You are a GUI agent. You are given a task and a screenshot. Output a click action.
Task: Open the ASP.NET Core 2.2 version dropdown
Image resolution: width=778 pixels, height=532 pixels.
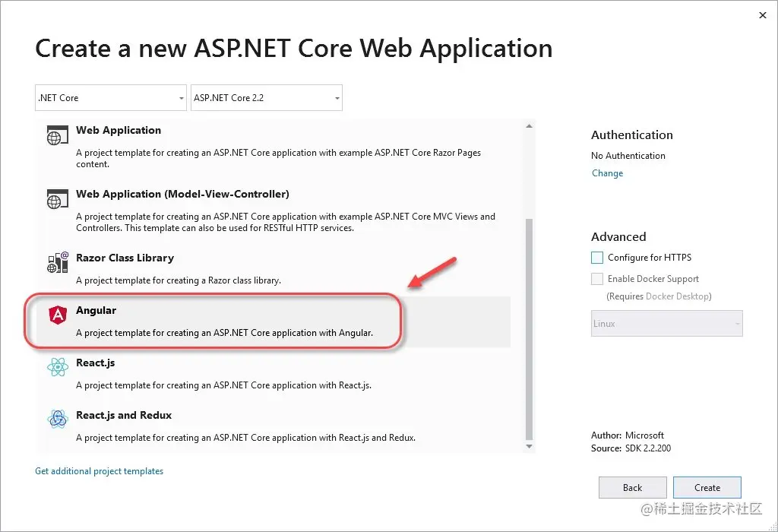point(267,98)
